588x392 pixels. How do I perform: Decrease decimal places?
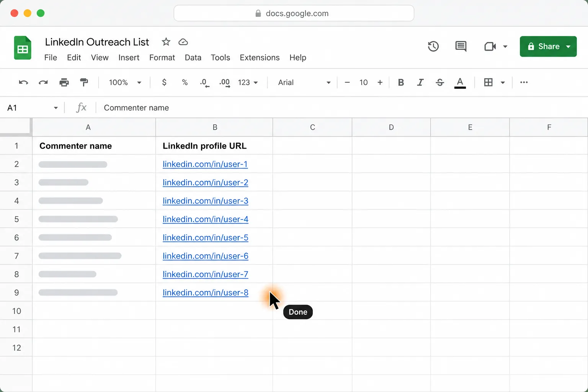point(205,83)
